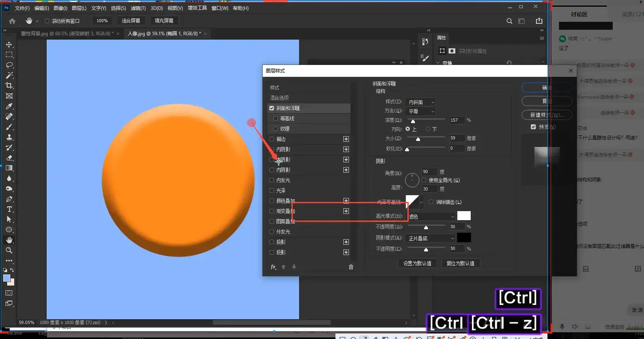
Task: Enable the 内发光 effect checkbox
Action: (272, 180)
